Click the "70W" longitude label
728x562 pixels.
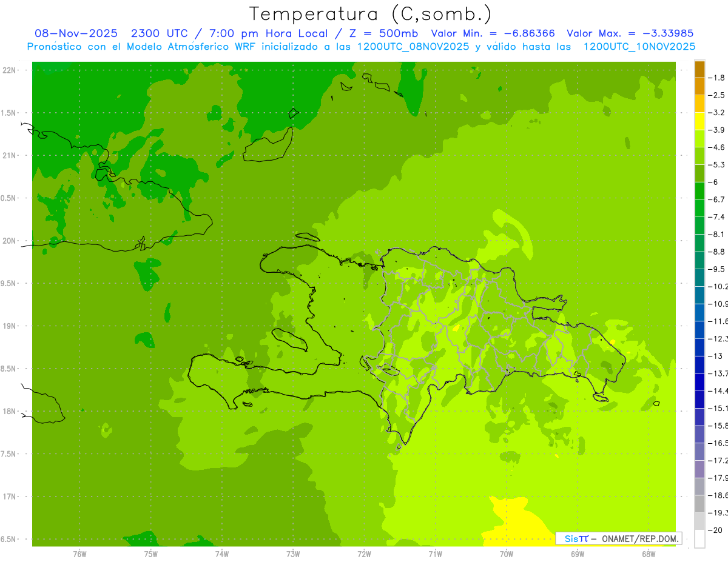(x=507, y=554)
